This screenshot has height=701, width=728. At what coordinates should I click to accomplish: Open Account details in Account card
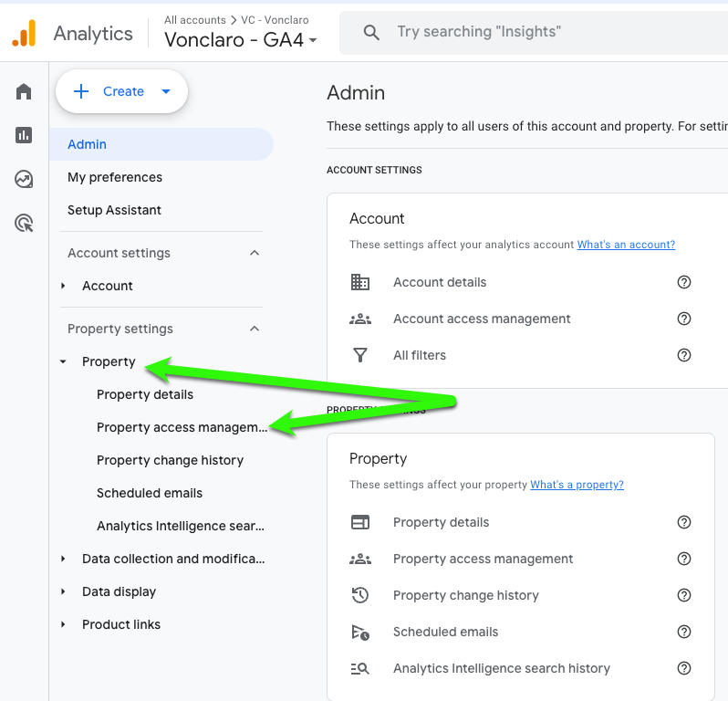click(x=440, y=282)
